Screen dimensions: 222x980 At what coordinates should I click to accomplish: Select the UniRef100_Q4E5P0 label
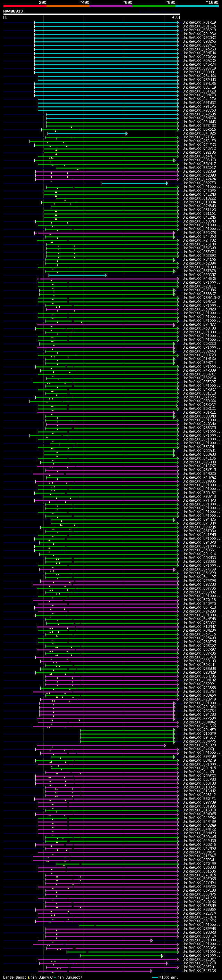click(199, 191)
